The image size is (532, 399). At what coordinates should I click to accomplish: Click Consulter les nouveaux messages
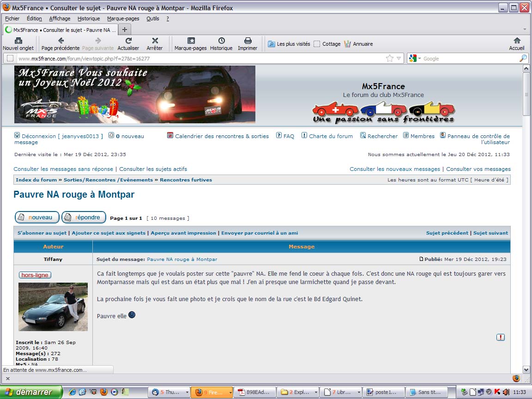point(394,169)
